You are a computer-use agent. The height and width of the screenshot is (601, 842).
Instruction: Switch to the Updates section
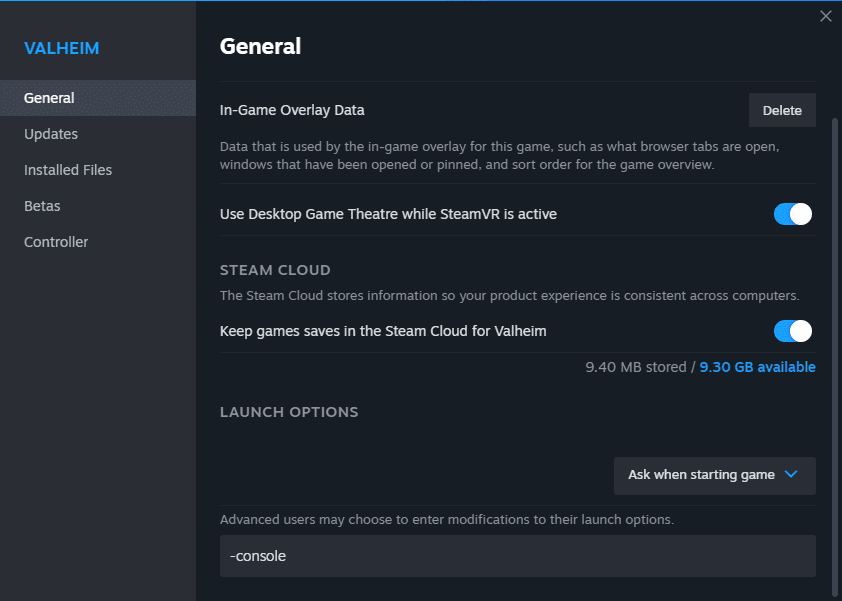click(98, 134)
